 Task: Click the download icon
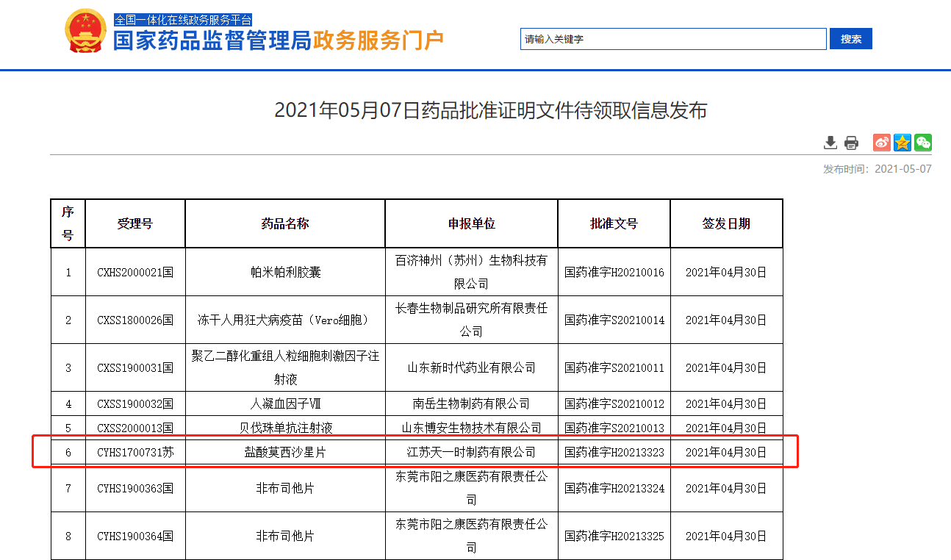(830, 143)
